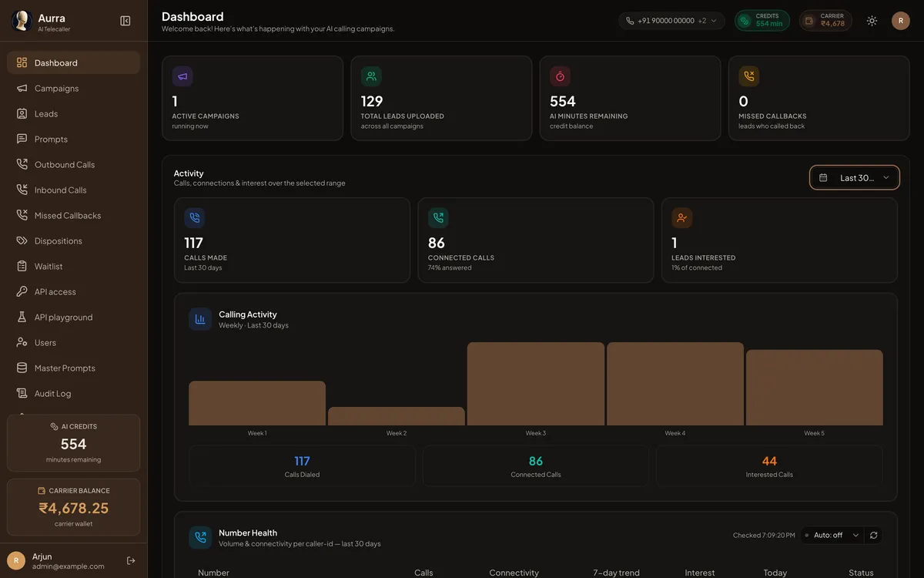Click the timer icon on AI Minutes Remaining card
The height and width of the screenshot is (578, 924).
(x=560, y=76)
